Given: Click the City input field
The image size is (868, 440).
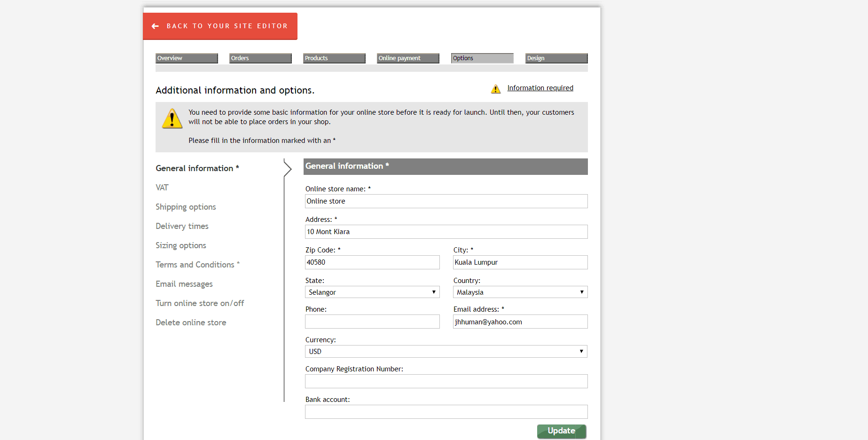Looking at the screenshot, I should pyautogui.click(x=520, y=262).
